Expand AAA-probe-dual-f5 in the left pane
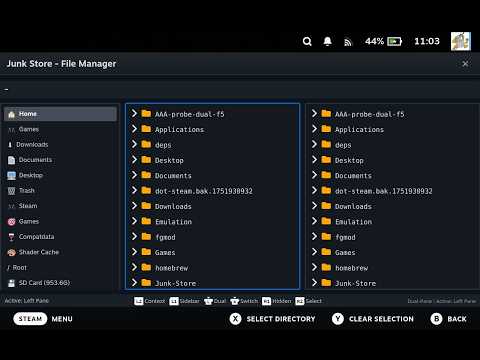 (134, 113)
